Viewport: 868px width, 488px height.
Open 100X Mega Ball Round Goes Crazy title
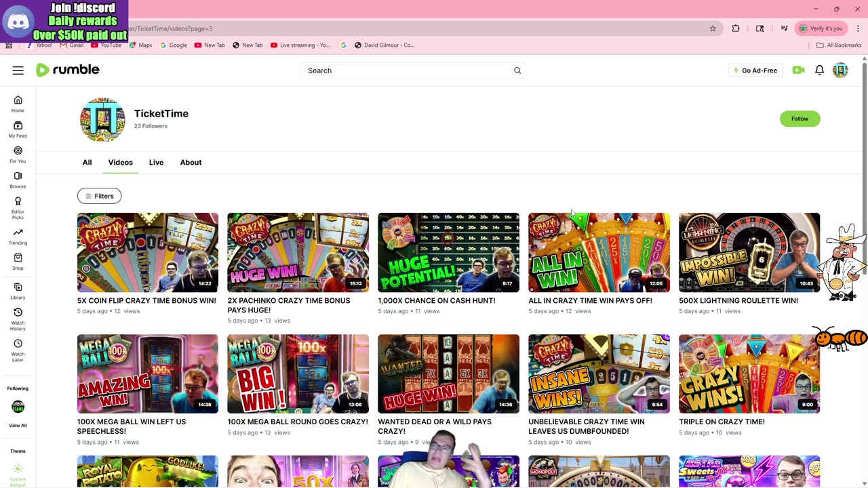click(x=298, y=422)
